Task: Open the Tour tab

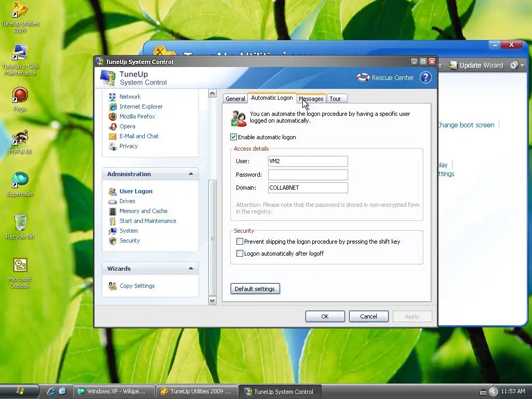Action: (335, 99)
